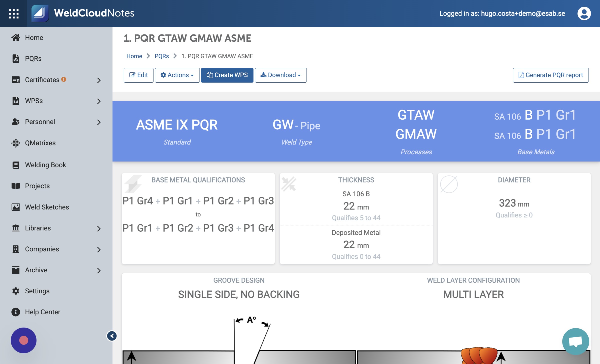Screen dimensions: 600x364
Task: Click the WPSs document icon in sidebar
Action: pyautogui.click(x=15, y=101)
